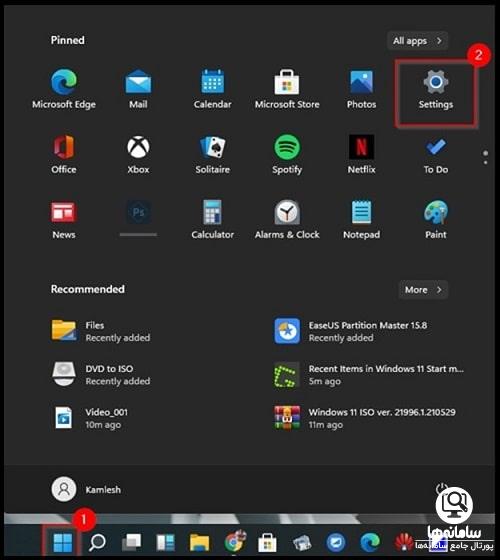The height and width of the screenshot is (560, 500).
Task: Open Recent Items in Windows 11 Start file
Action: (369, 375)
